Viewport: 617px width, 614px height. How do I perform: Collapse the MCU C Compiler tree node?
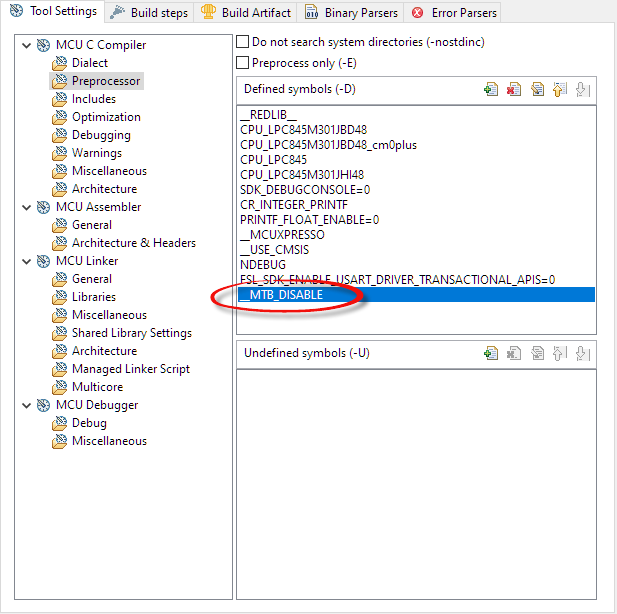point(23,45)
